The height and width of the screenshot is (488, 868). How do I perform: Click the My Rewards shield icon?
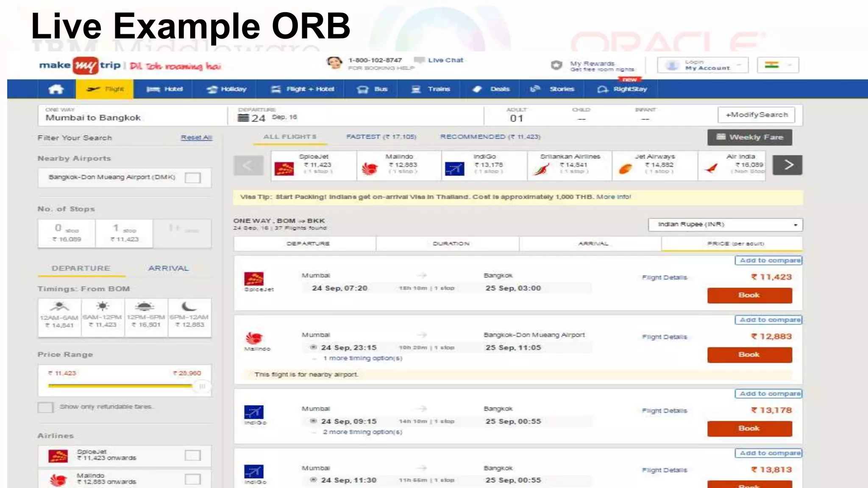556,65
